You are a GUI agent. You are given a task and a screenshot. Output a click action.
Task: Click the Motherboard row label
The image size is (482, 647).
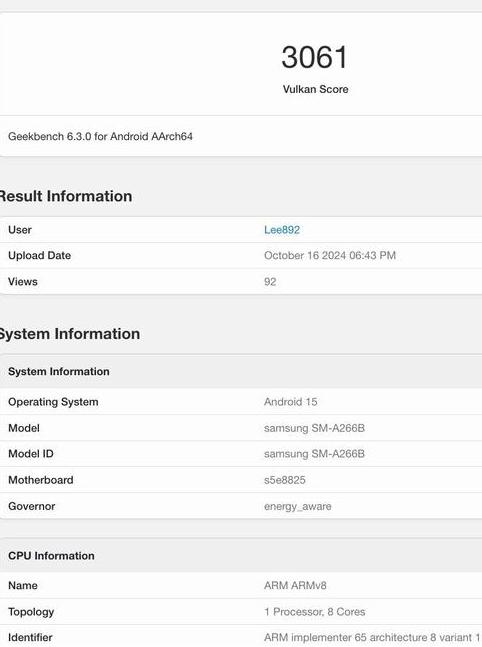pos(41,480)
